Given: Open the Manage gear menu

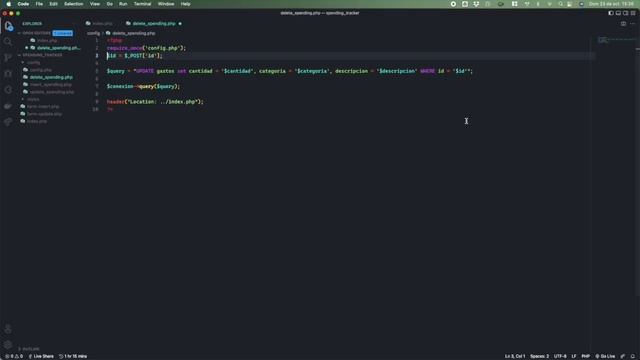Looking at the screenshot, I should pyautogui.click(x=8, y=344).
